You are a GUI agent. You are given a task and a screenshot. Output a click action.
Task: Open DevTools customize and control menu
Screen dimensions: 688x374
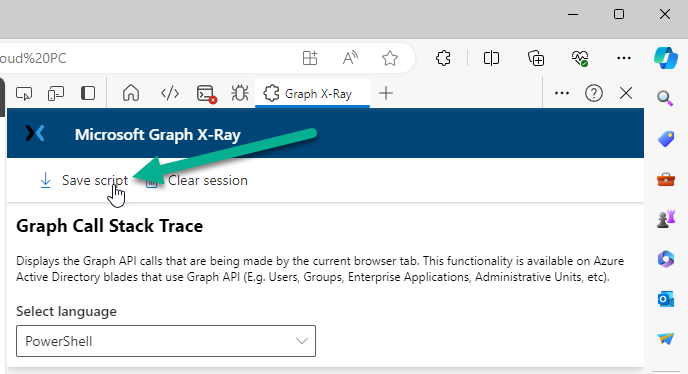click(x=562, y=93)
